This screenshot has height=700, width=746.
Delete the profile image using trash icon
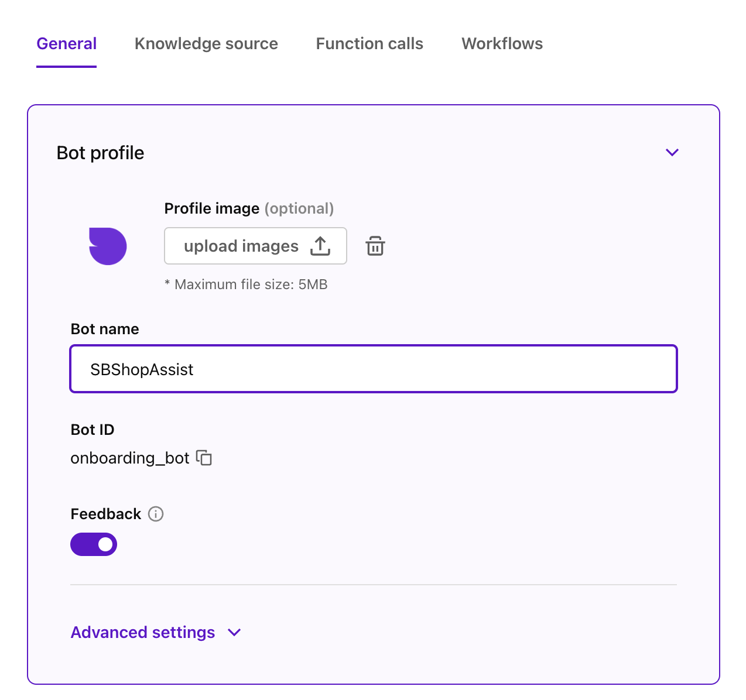[375, 246]
